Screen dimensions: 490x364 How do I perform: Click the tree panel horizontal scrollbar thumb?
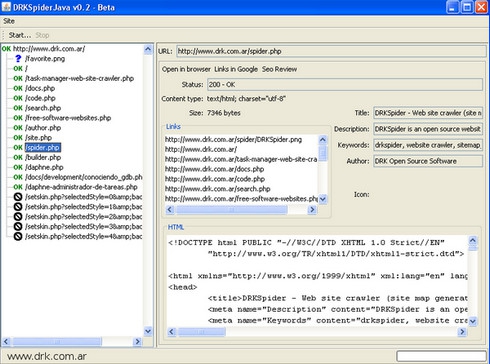(x=57, y=342)
